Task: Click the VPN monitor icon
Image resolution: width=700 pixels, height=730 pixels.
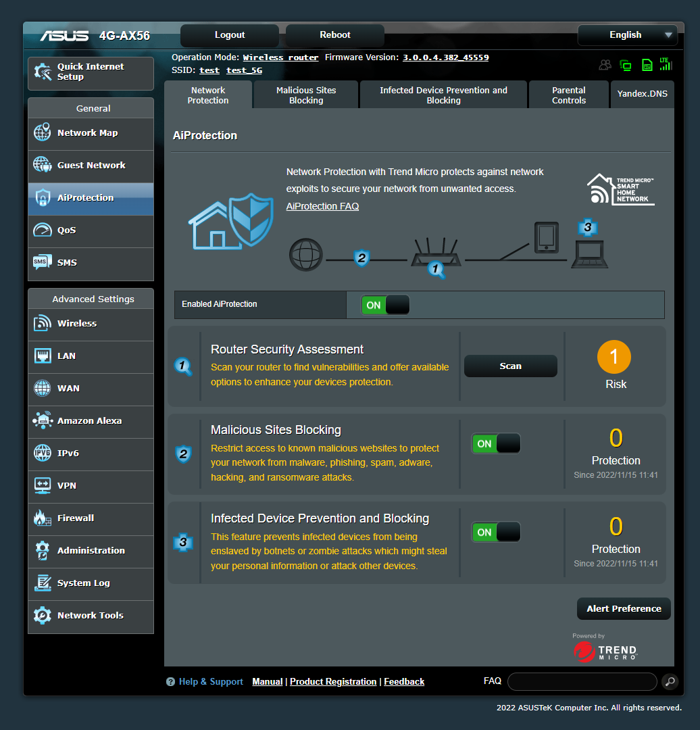Action: click(x=43, y=485)
